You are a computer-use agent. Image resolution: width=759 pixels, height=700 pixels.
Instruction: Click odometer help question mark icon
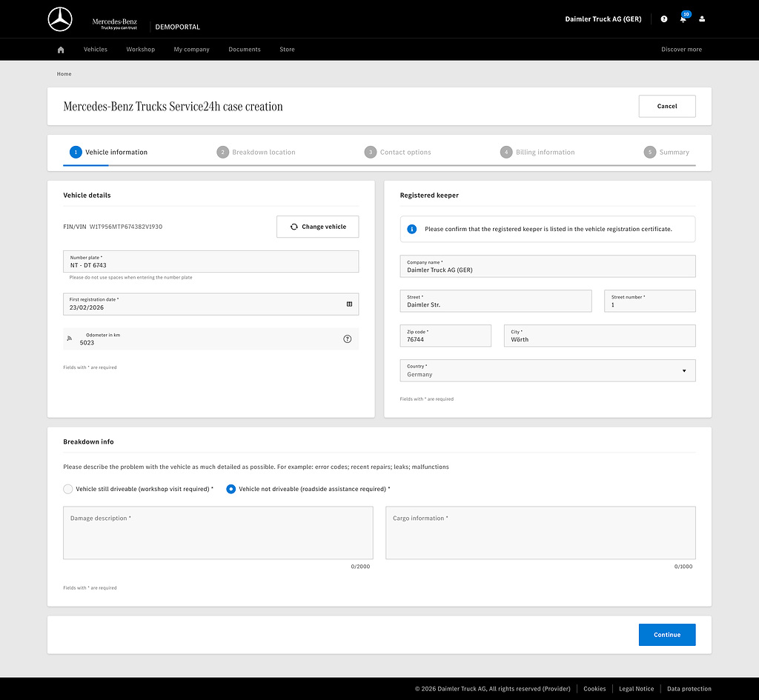tap(347, 339)
